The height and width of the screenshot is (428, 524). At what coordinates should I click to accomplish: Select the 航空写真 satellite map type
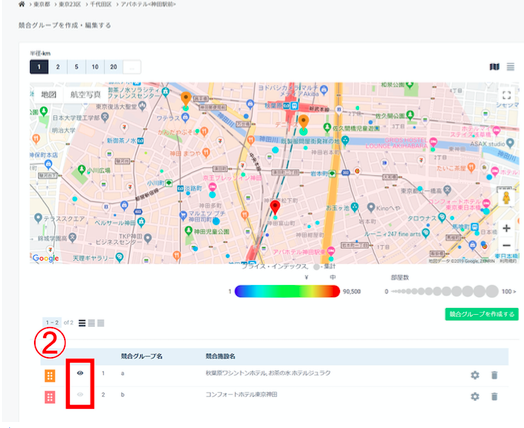point(86,95)
